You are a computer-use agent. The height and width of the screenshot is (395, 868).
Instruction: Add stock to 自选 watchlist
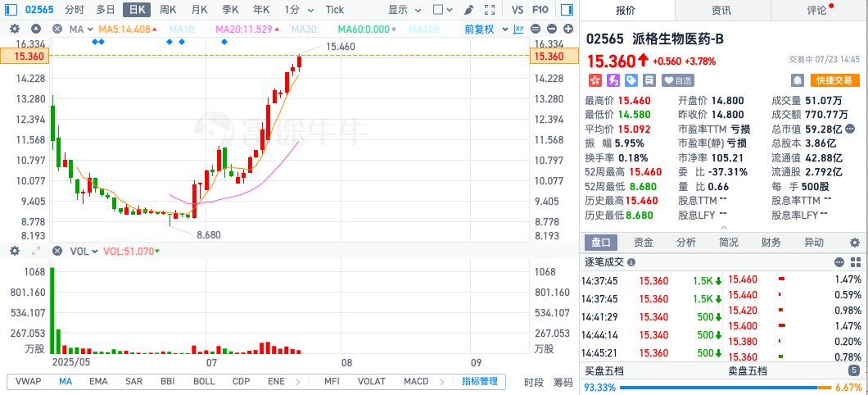coord(677,80)
